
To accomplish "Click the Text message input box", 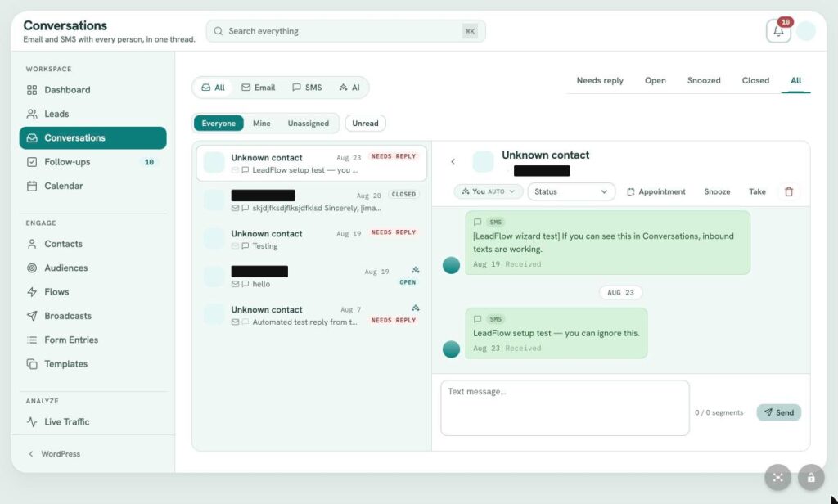I will pyautogui.click(x=565, y=407).
